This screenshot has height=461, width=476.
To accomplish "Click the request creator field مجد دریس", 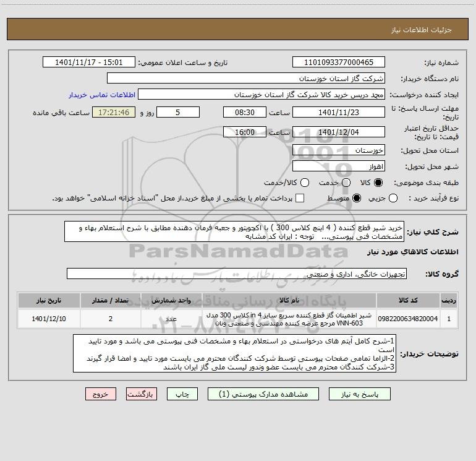I will coord(261,95).
